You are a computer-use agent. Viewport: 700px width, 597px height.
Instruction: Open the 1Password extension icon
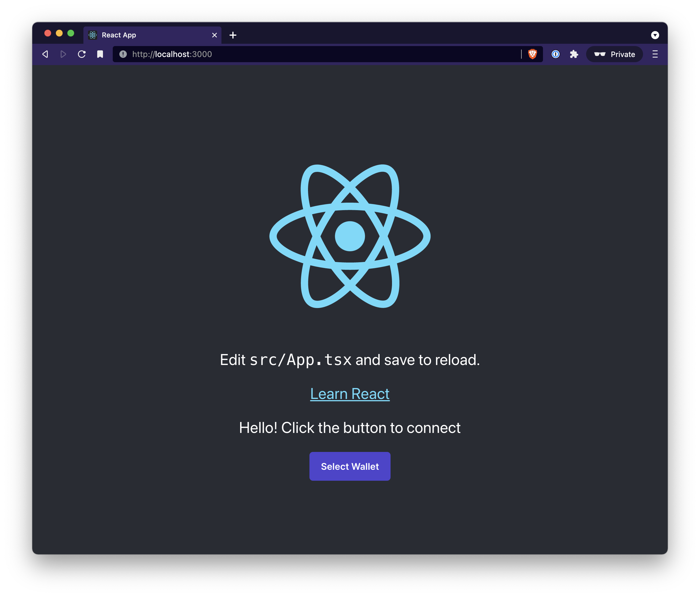tap(555, 54)
